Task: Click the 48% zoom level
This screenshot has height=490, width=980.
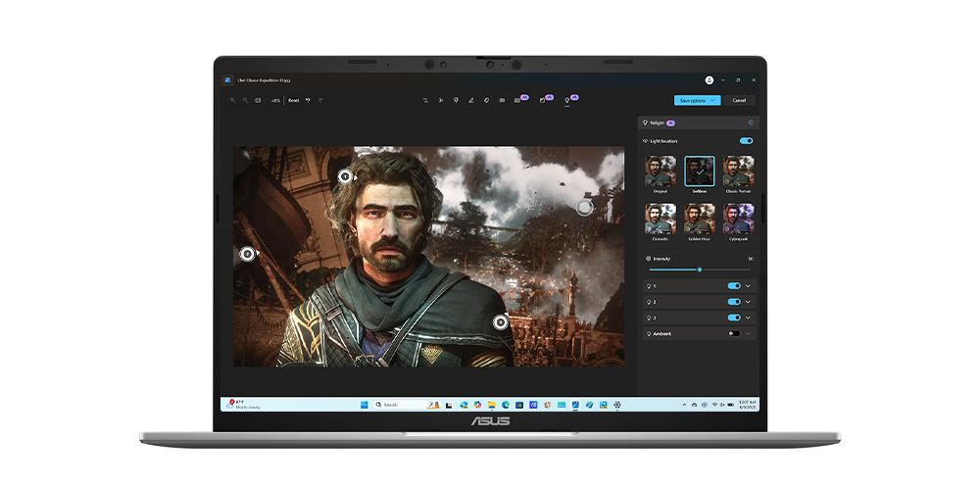Action: 275,100
